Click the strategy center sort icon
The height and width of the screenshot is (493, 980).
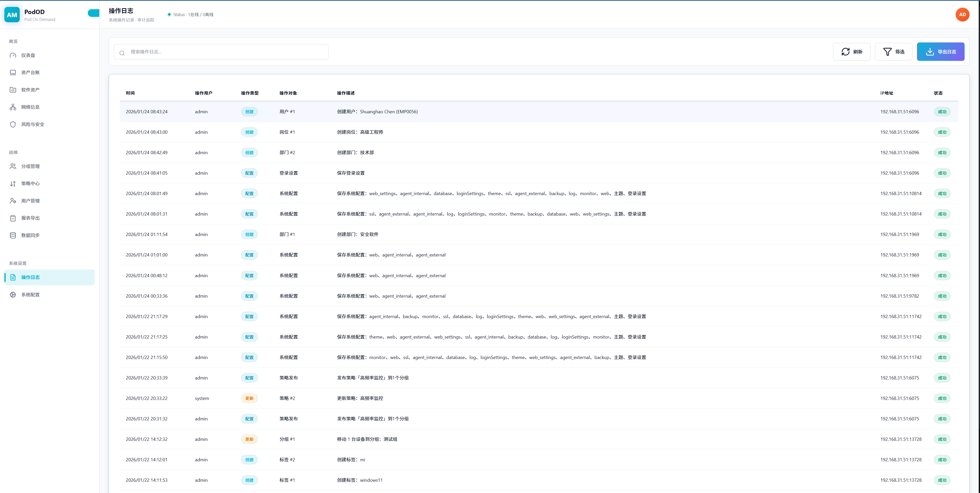tap(13, 184)
